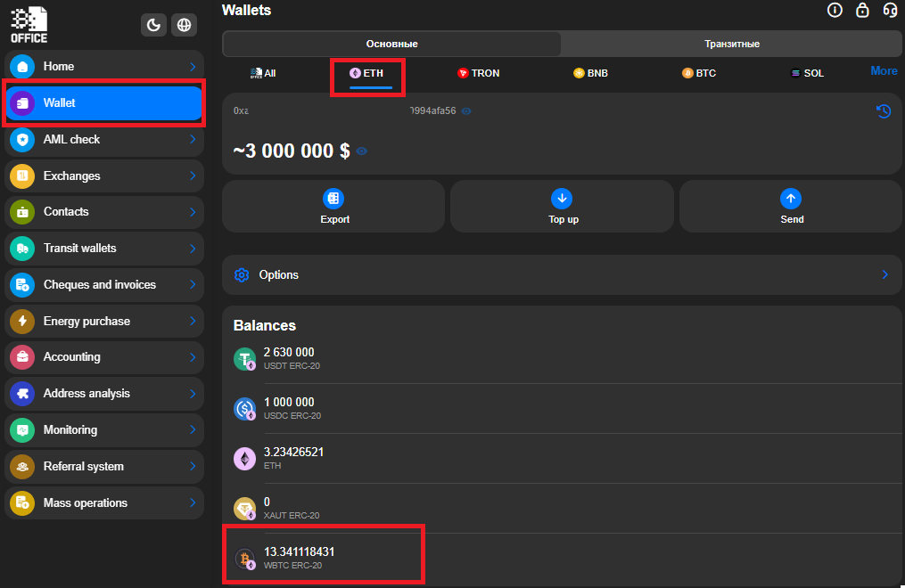
Task: Click the Top up button
Action: tap(562, 207)
